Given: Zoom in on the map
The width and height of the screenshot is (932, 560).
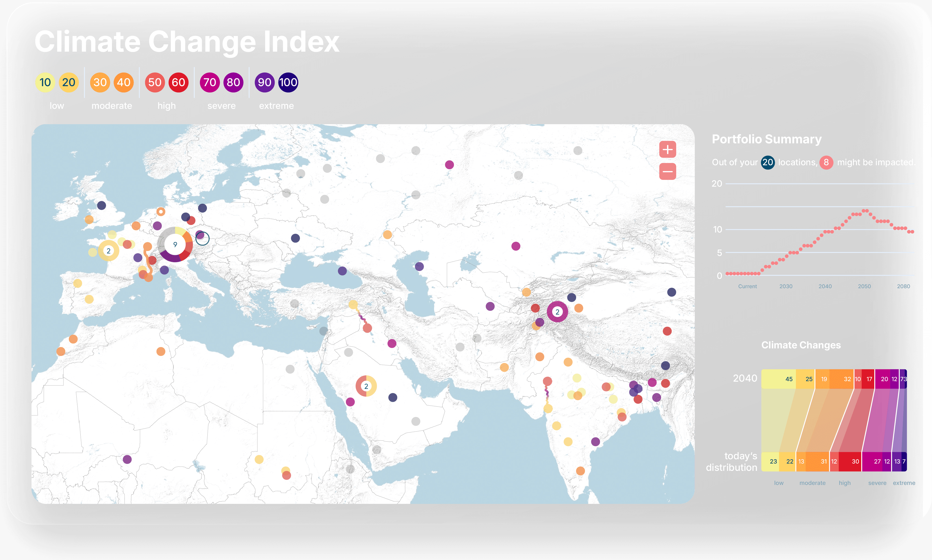Looking at the screenshot, I should [x=667, y=149].
